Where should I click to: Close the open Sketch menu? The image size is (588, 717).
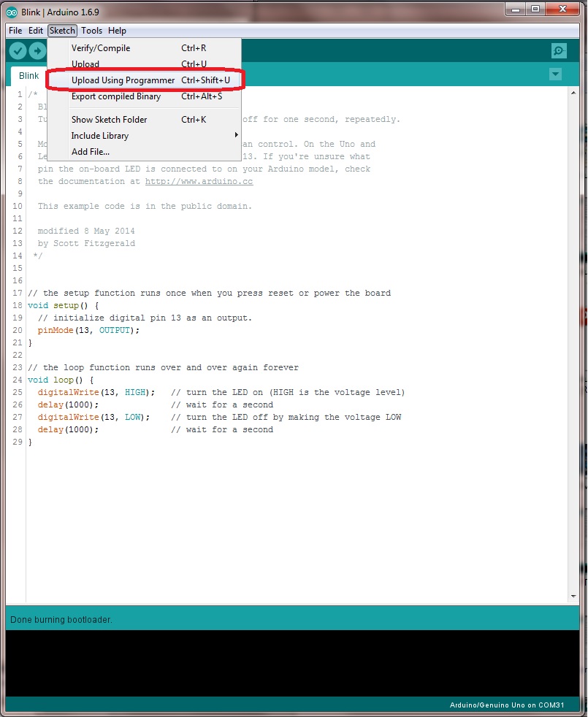pos(62,31)
